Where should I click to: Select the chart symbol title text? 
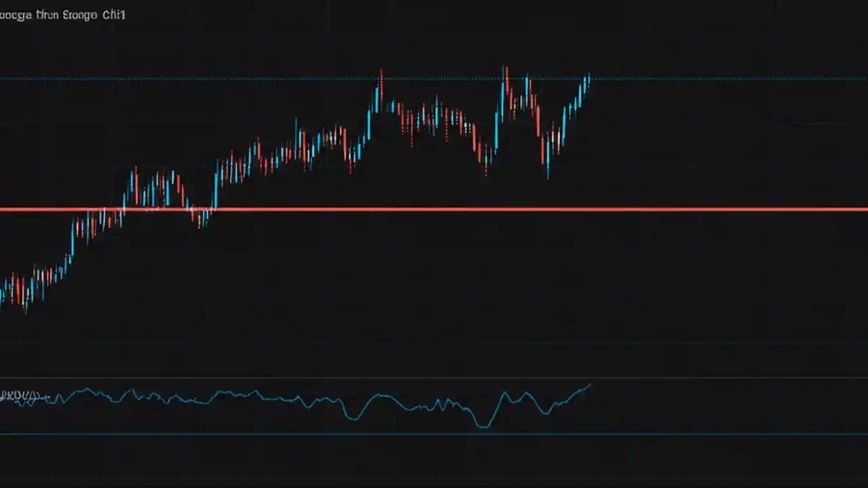point(62,14)
